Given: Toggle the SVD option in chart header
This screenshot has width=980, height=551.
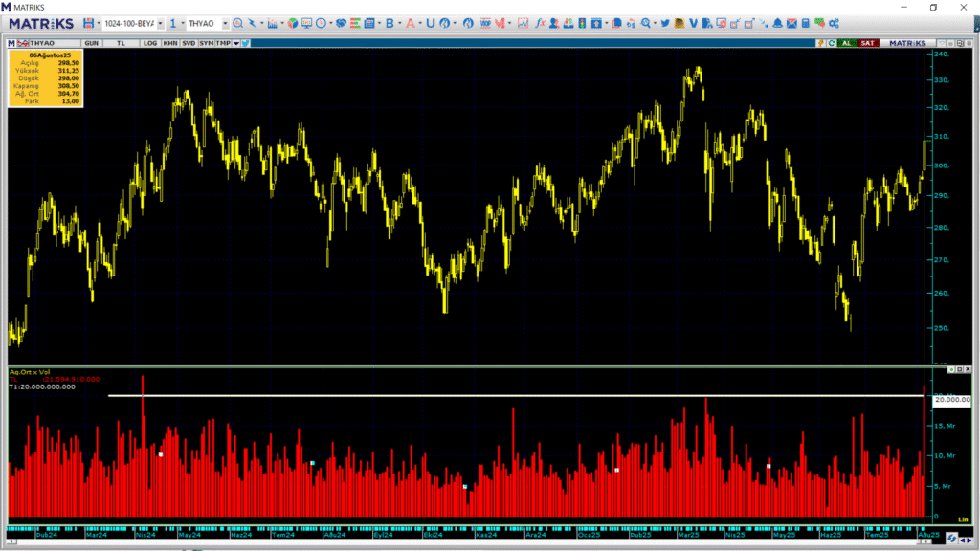Looking at the screenshot, I should tap(189, 43).
